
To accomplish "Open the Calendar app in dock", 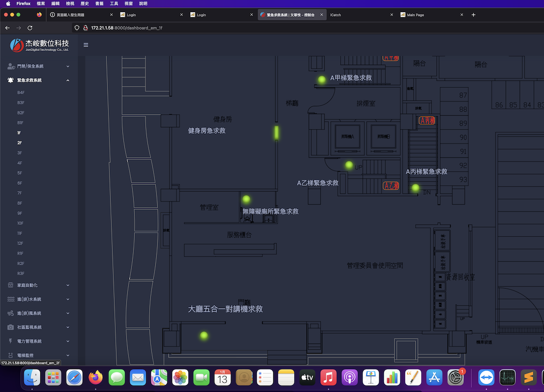I will (222, 377).
